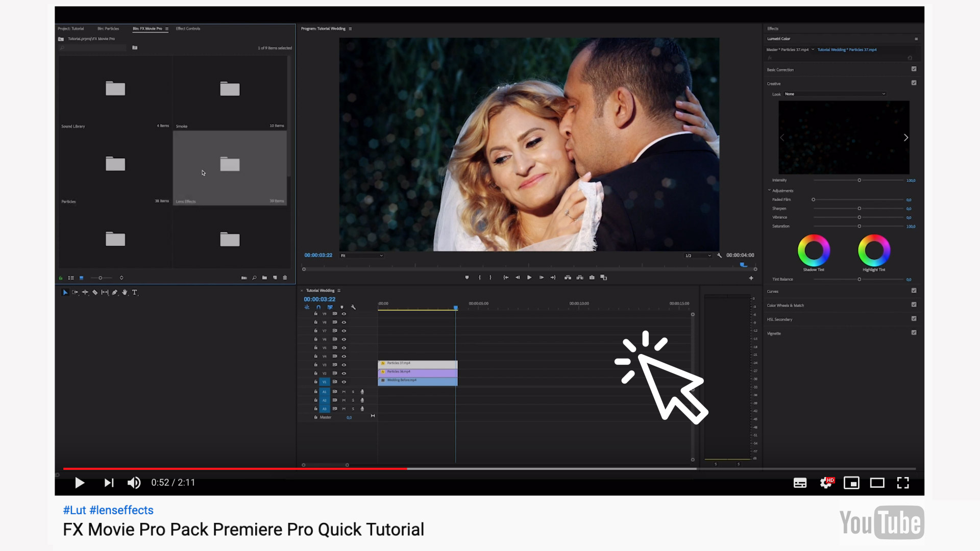Viewport: 980px width, 551px height.
Task: Open timeline display settings wrench
Action: point(353,307)
